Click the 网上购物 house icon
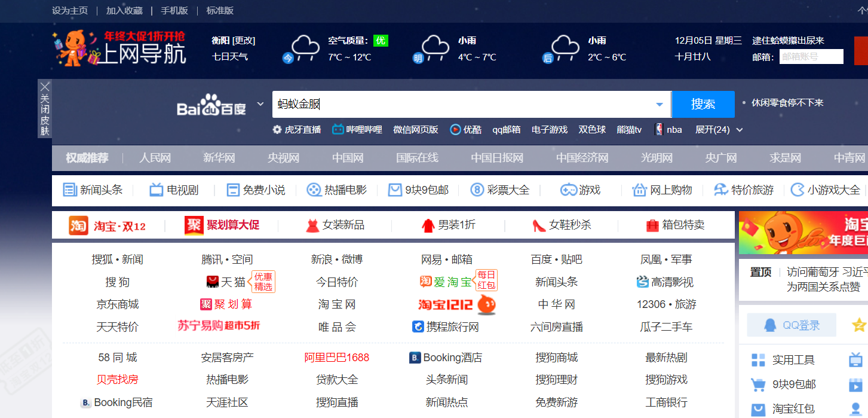Screen dimensions: 868x418 (x=640, y=190)
